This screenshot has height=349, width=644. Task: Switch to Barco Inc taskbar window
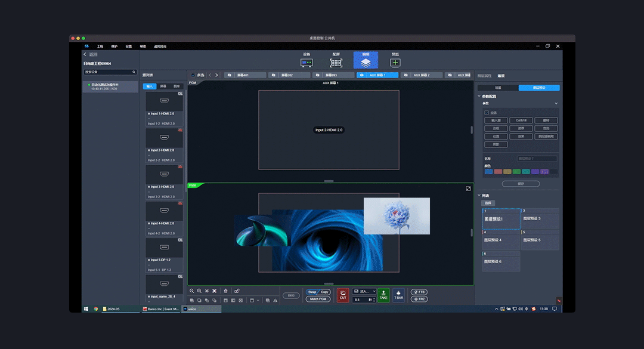click(160, 308)
